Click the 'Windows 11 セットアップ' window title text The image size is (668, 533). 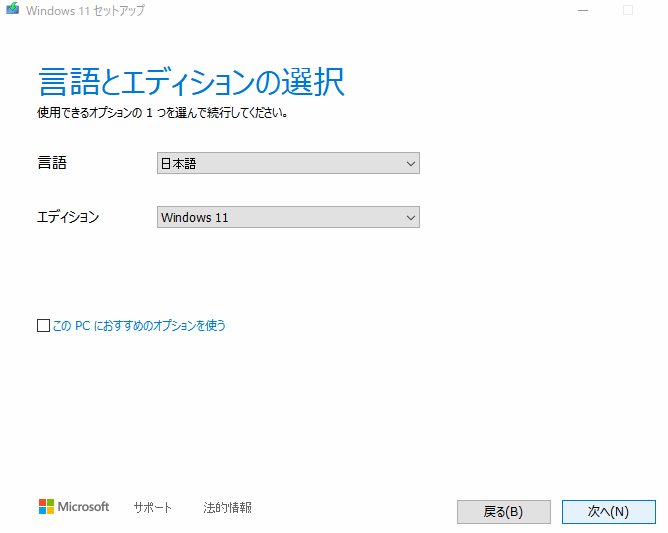tap(85, 10)
